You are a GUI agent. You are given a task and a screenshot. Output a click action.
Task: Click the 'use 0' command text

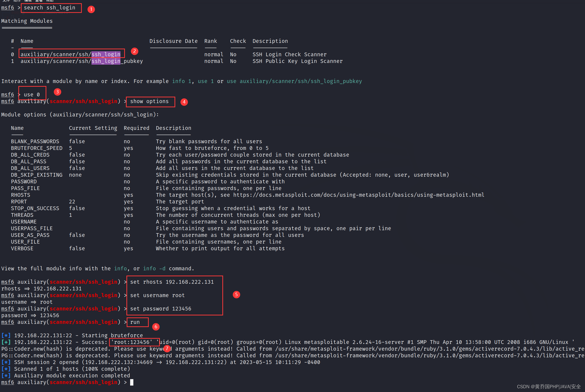point(32,95)
